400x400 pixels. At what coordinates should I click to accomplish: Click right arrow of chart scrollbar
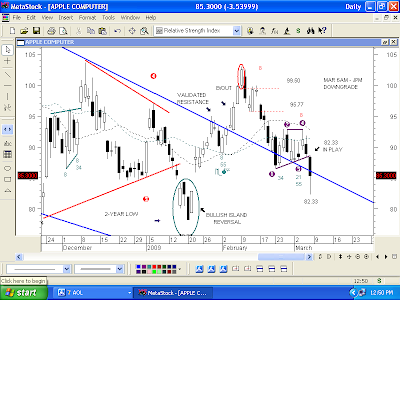tap(309, 257)
